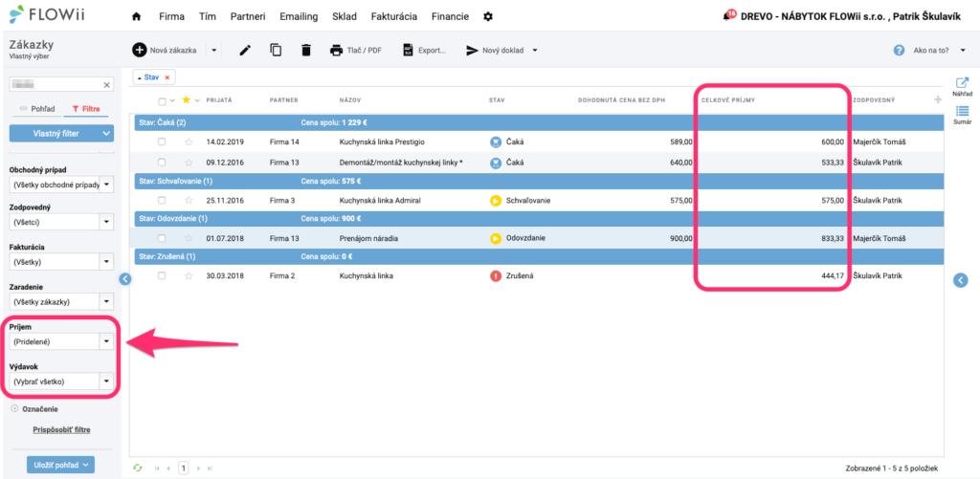Open the Emailing menu

pos(299,17)
